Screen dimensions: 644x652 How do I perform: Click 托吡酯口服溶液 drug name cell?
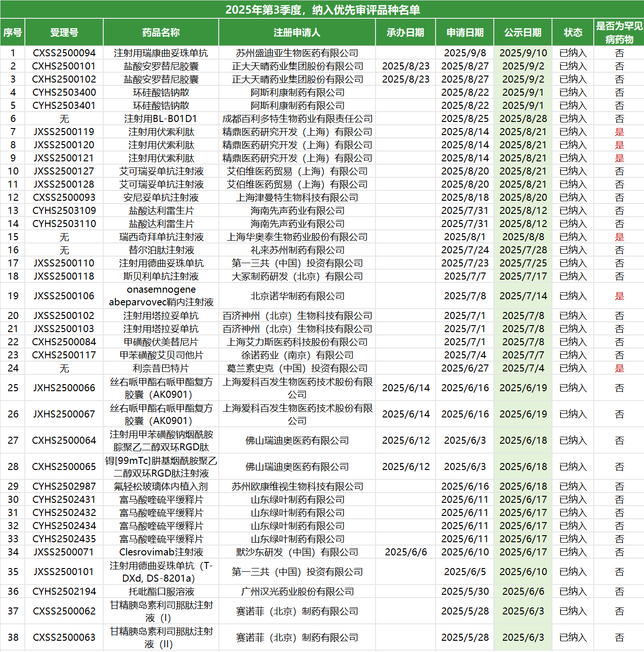(x=161, y=591)
